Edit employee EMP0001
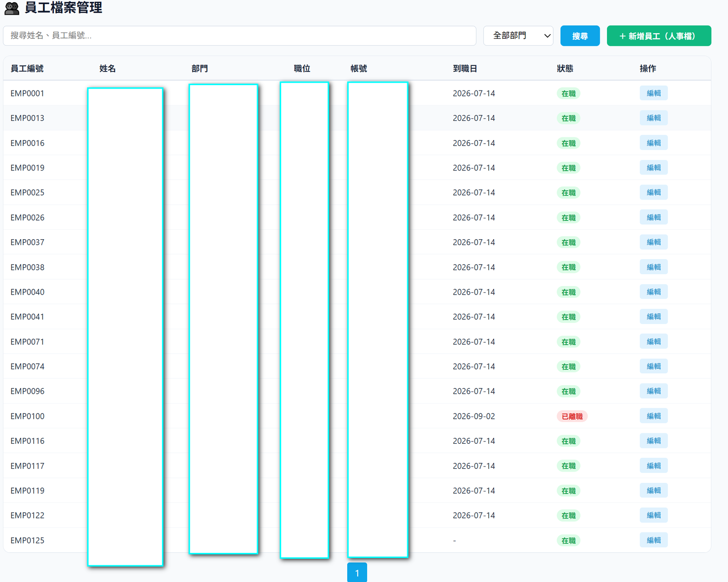Viewport: 728px width, 582px height. [x=653, y=93]
